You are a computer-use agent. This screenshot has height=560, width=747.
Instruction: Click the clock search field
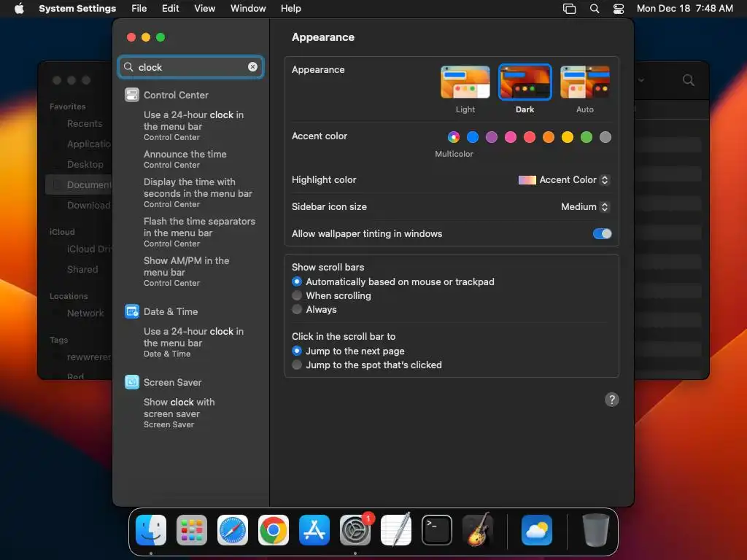tap(190, 67)
